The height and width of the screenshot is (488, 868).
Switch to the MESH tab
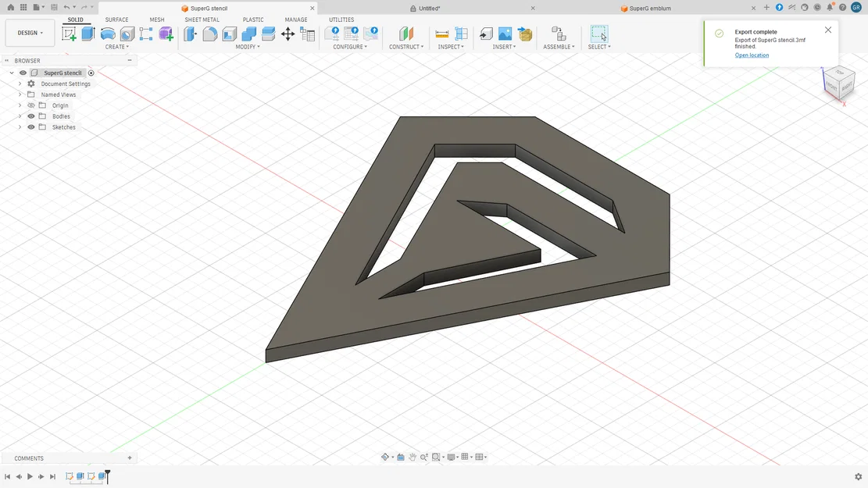pyautogui.click(x=157, y=20)
